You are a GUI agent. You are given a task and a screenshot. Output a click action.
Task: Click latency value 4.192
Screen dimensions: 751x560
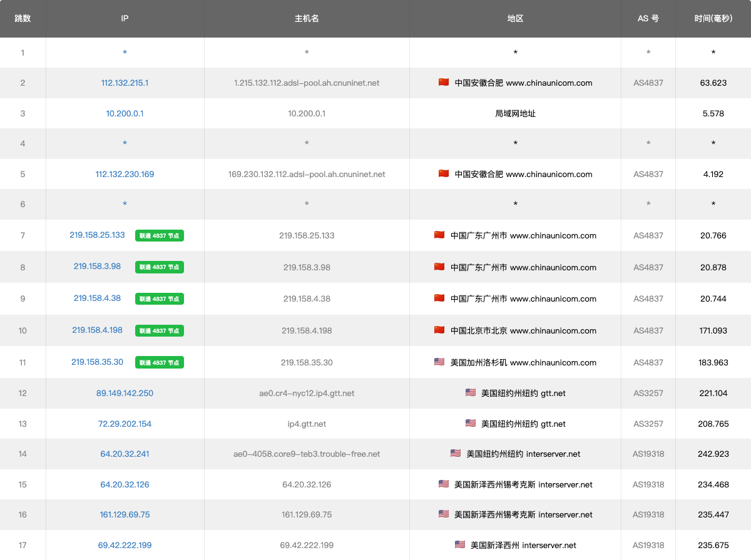pos(713,174)
